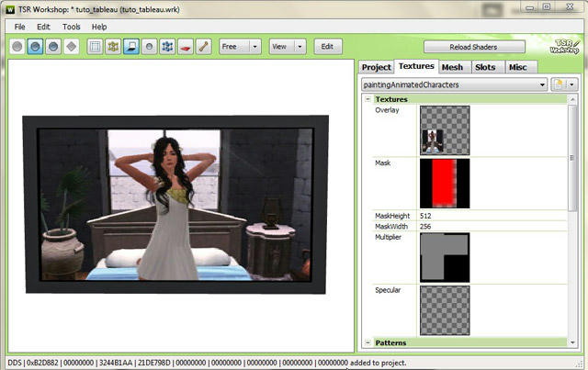Click the MaskHeight label
This screenshot has height=370, width=588.
pos(392,216)
